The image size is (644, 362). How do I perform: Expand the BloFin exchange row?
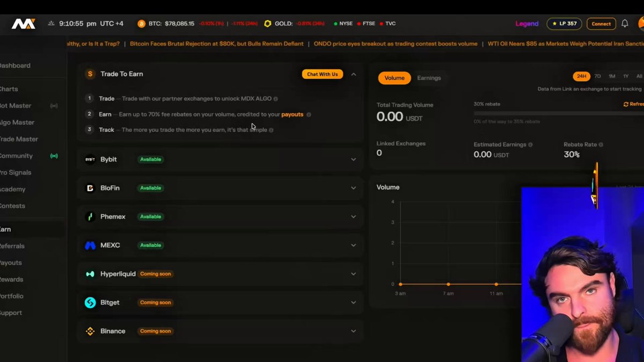click(x=353, y=188)
